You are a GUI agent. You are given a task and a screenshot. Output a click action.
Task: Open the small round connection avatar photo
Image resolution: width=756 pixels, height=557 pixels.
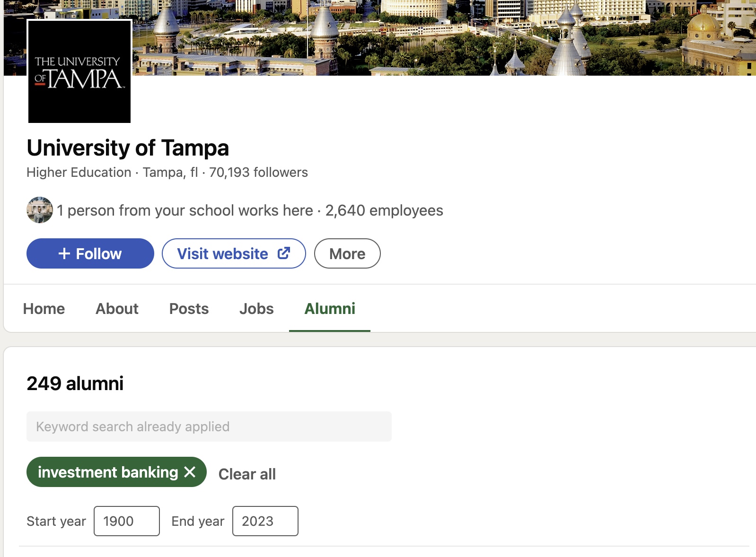(40, 210)
